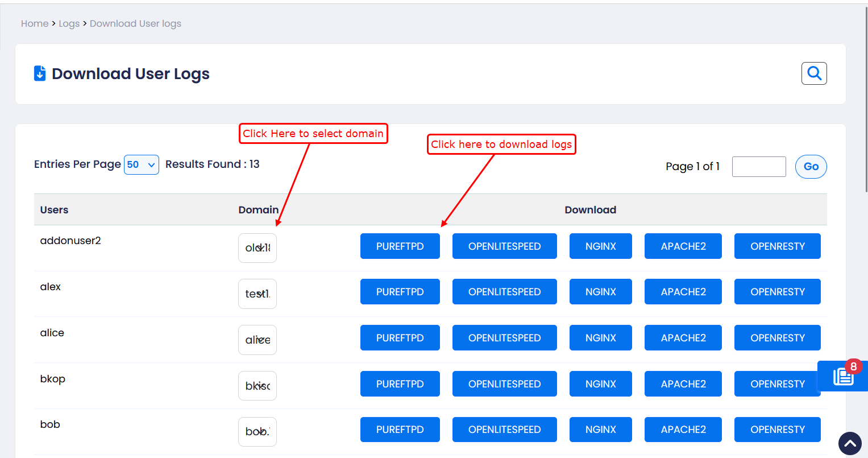Download NGINX logs for alice
This screenshot has width=868, height=458.
pos(600,338)
